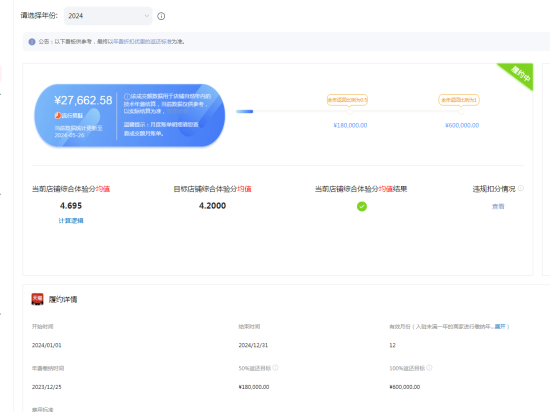Click the info icon next to 50%返还目标
Image resolution: width=550 pixels, height=412 pixels.
(x=275, y=368)
